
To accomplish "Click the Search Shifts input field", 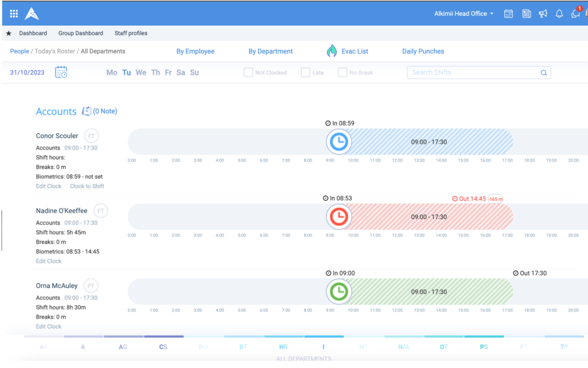I will pyautogui.click(x=479, y=73).
